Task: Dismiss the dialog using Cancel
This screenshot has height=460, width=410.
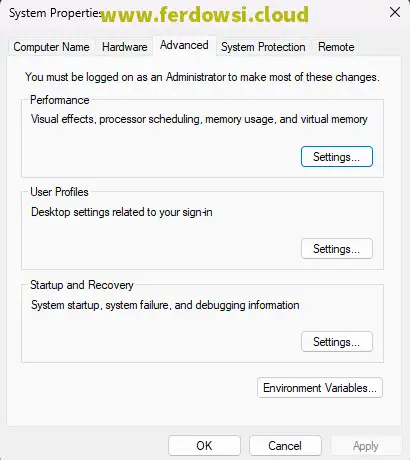Action: 285,446
